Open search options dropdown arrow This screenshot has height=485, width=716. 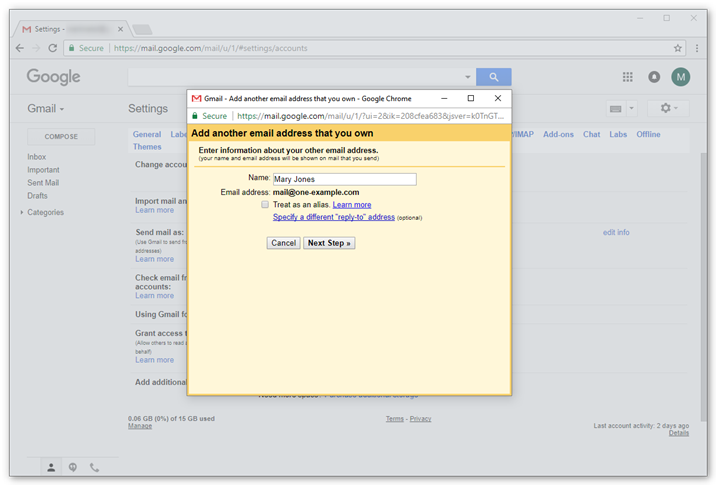point(468,77)
